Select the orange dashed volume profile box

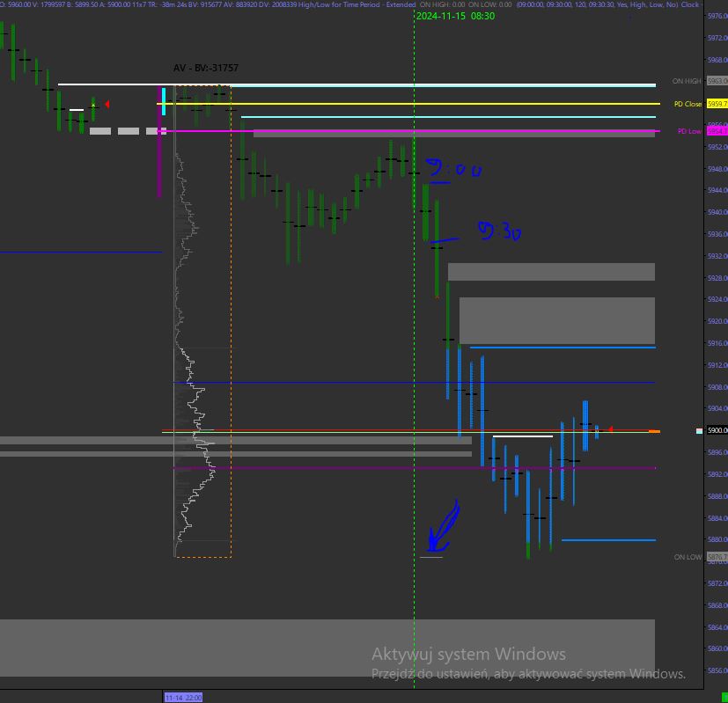tap(202, 321)
